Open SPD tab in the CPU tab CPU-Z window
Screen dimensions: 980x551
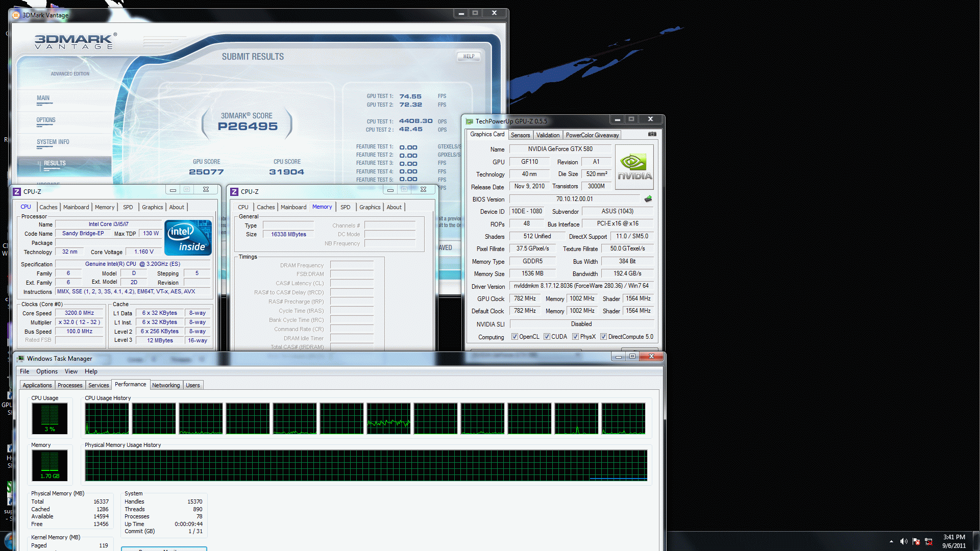click(128, 207)
